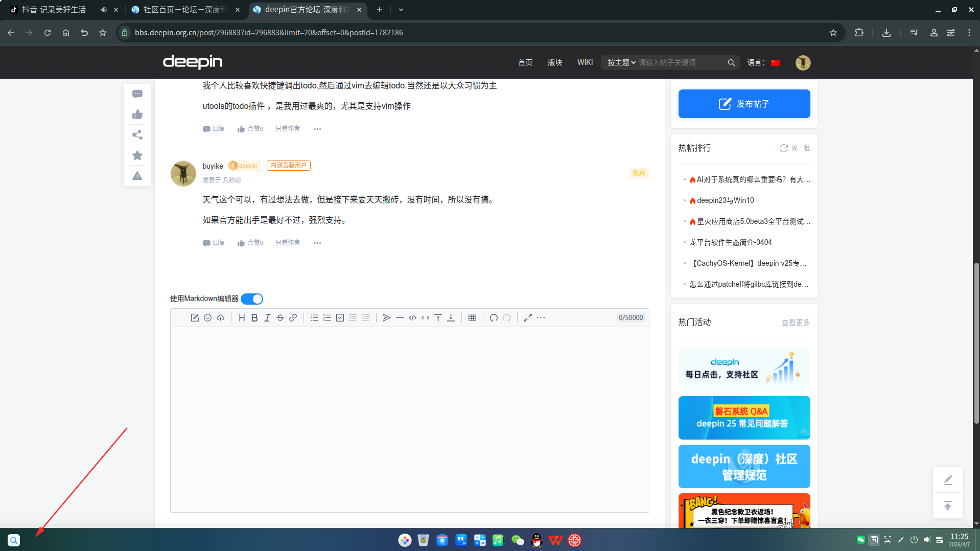
Task: Click the 发布帖子 button
Action: click(x=744, y=104)
